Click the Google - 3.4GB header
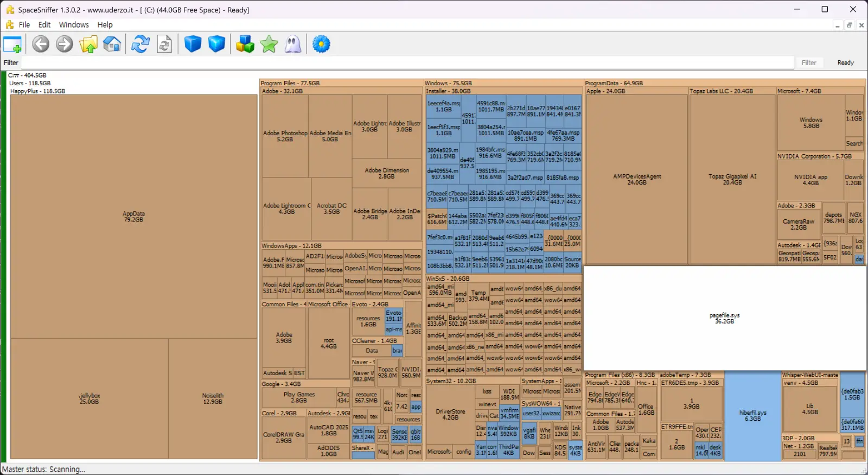This screenshot has height=475, width=868. pos(281,384)
